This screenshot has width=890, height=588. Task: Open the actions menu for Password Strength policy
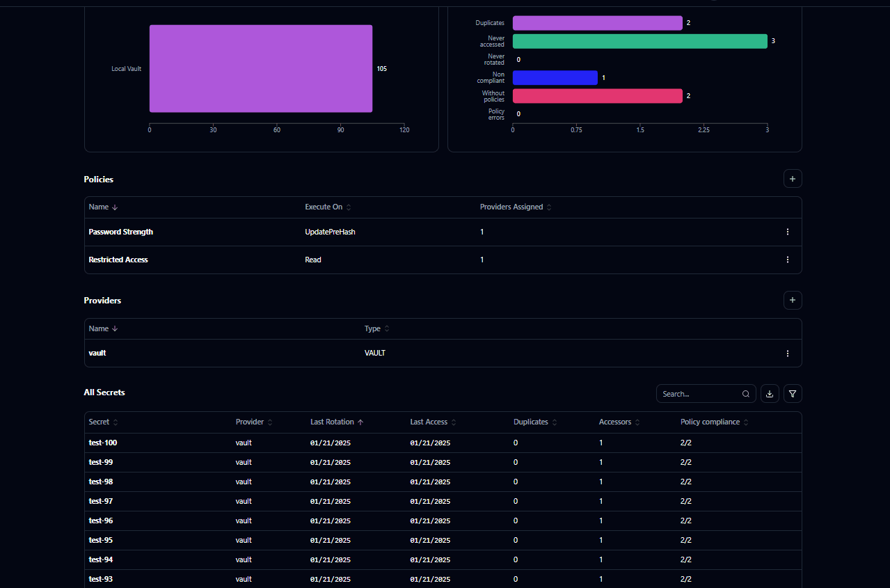pyautogui.click(x=787, y=232)
